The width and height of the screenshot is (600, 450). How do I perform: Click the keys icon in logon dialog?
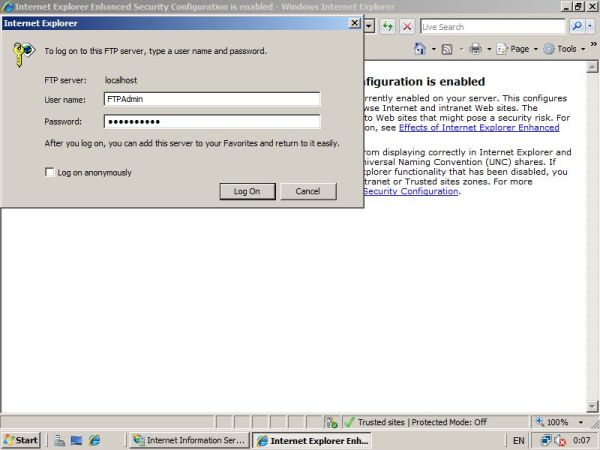(23, 54)
